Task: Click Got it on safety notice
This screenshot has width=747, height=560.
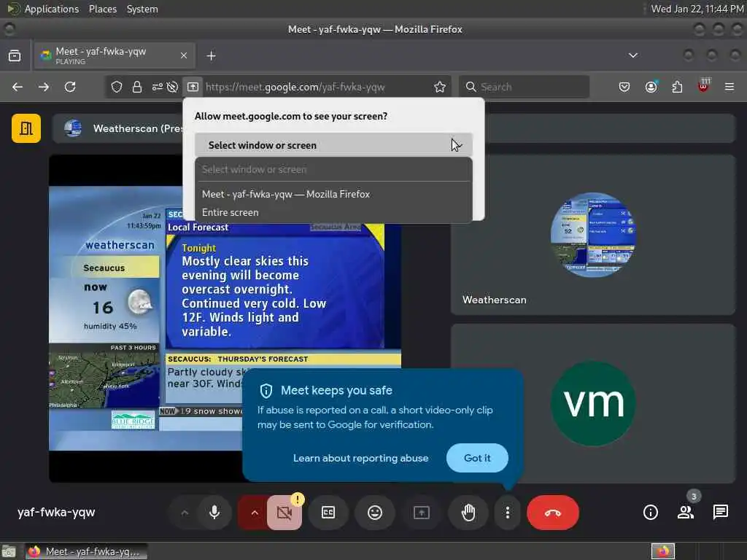Action: coord(477,458)
